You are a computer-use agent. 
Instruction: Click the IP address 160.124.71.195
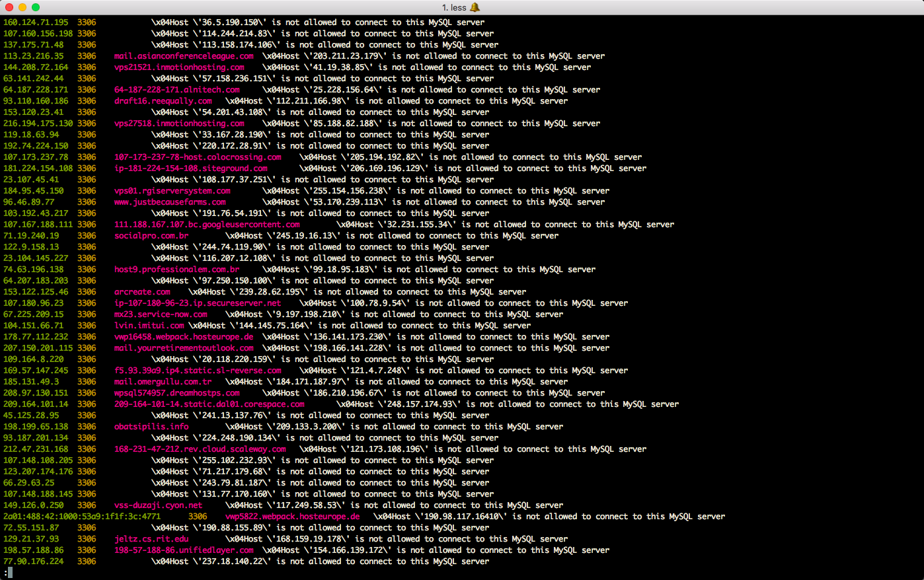point(36,22)
